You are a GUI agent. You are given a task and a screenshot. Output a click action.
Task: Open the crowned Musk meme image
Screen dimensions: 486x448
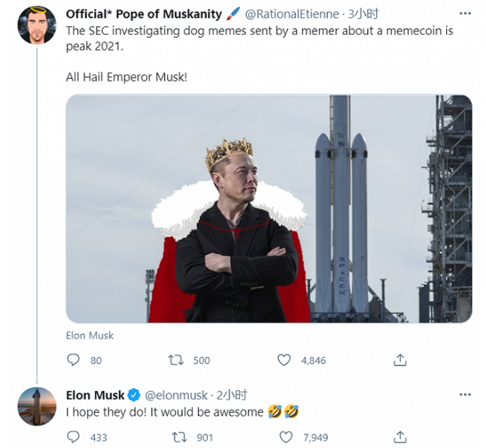tap(269, 209)
